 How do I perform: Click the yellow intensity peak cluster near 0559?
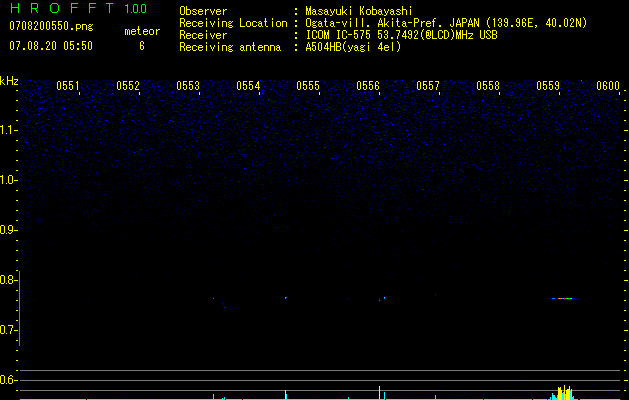pyautogui.click(x=564, y=392)
